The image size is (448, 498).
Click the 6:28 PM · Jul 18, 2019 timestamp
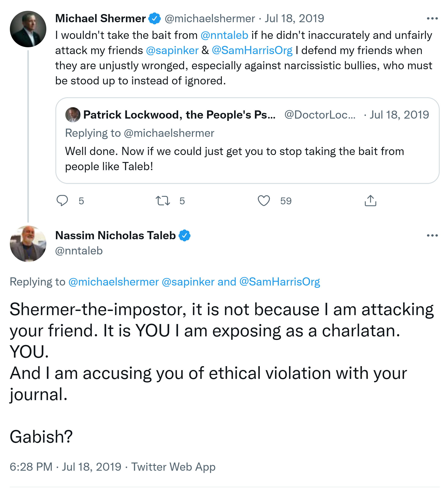click(65, 467)
